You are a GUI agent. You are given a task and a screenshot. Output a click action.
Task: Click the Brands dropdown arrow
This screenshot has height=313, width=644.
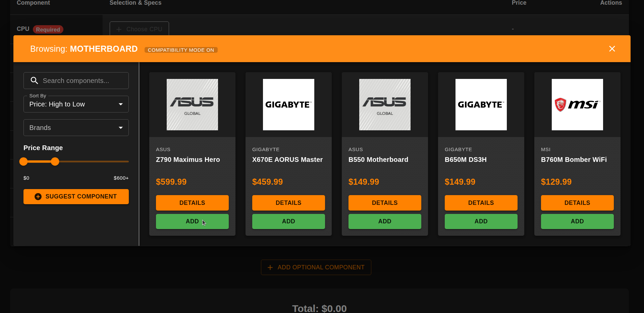[x=121, y=128]
